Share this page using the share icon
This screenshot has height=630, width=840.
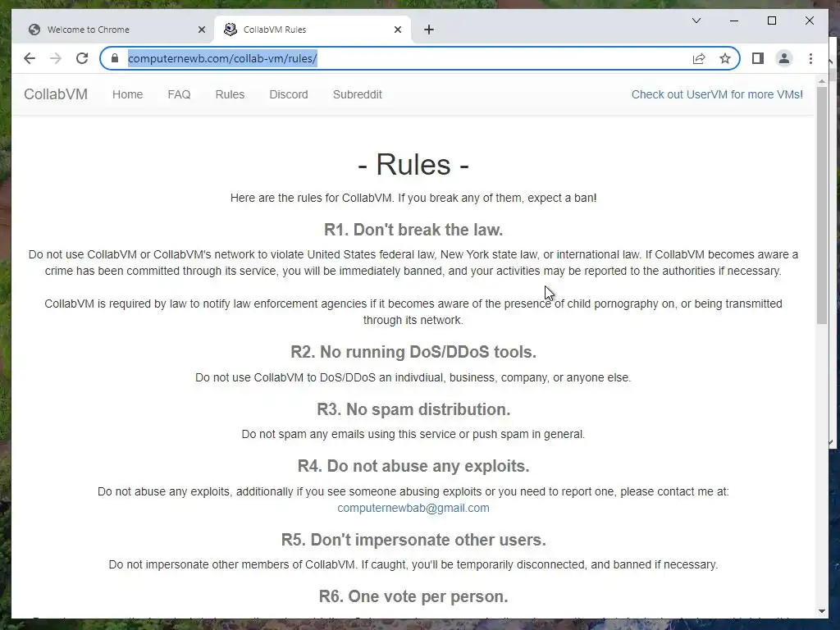(x=699, y=58)
